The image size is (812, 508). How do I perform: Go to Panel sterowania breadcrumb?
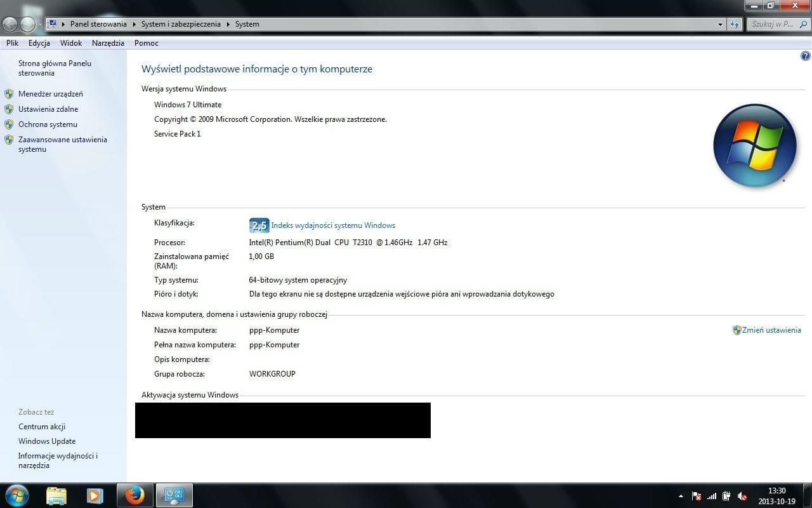[98, 24]
